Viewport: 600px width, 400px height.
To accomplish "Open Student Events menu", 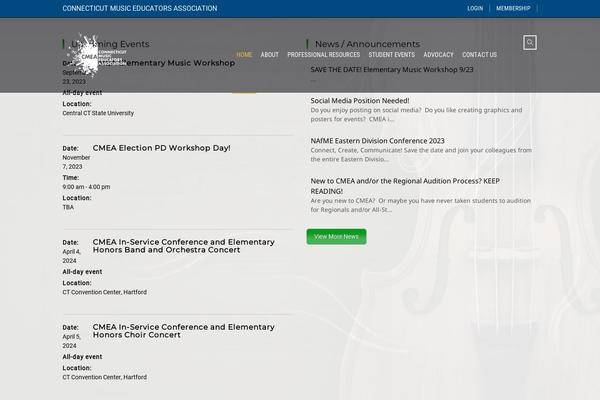I will click(391, 55).
